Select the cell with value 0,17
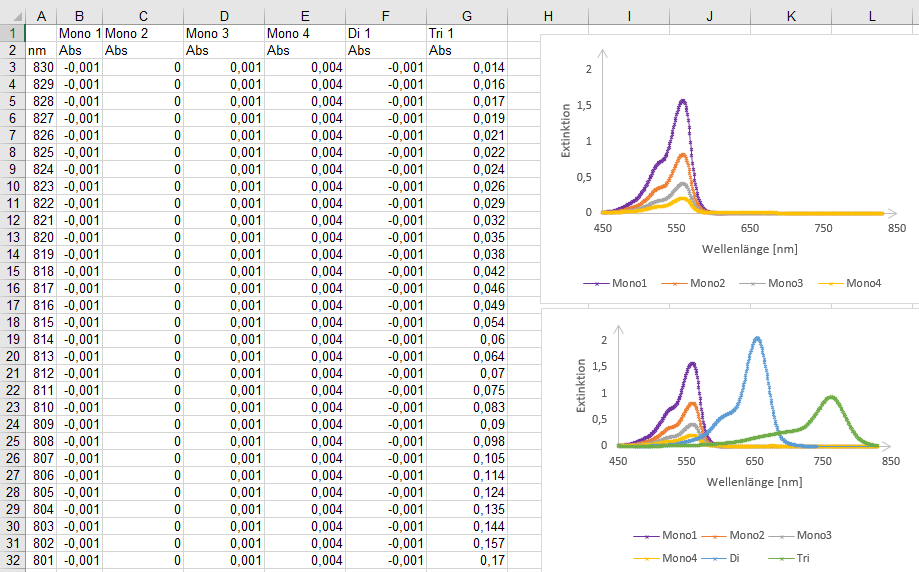 tap(466, 560)
